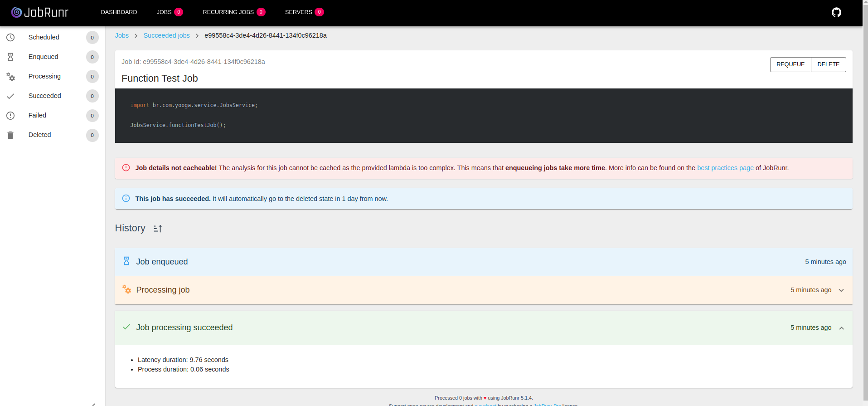Click checkmark icon in Job processing succeeded row
868x406 pixels.
point(126,327)
